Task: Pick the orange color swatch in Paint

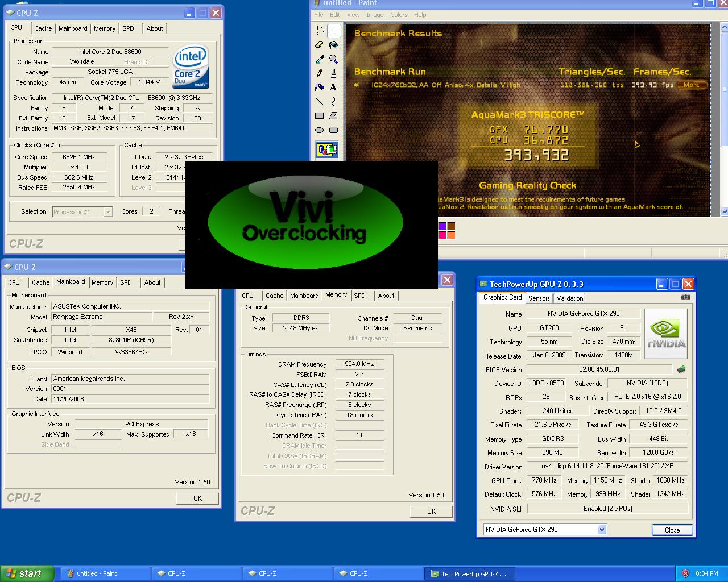Action: [x=451, y=235]
